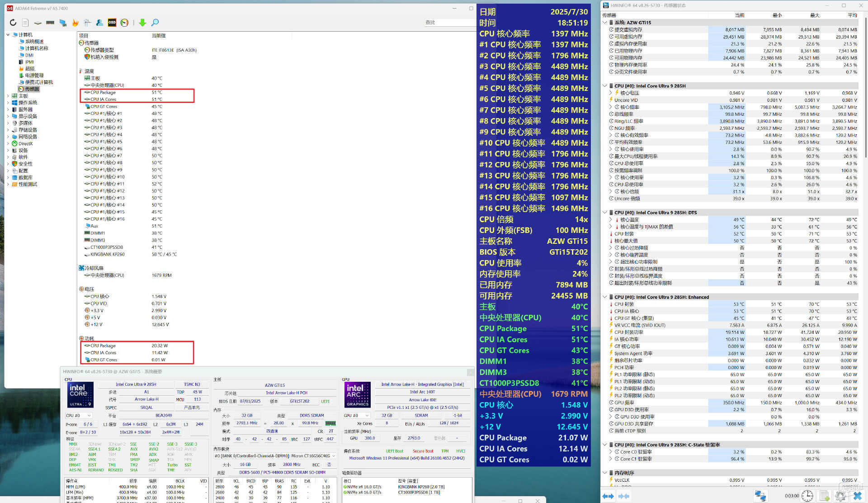Viewport: 868px width, 503px height.
Task: Click the 最小 column header in HWiNFO
Action: 777,15
